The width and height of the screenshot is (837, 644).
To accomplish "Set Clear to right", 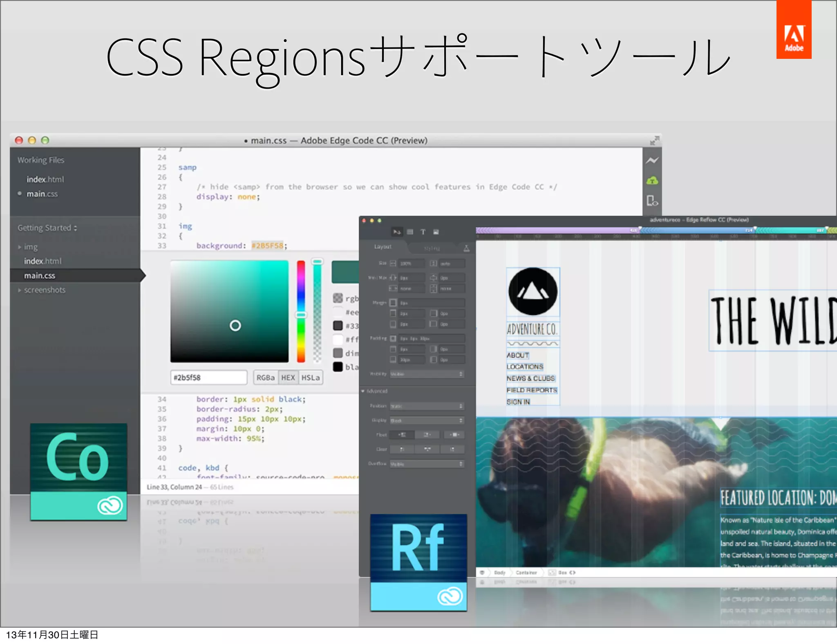I will tap(452, 449).
